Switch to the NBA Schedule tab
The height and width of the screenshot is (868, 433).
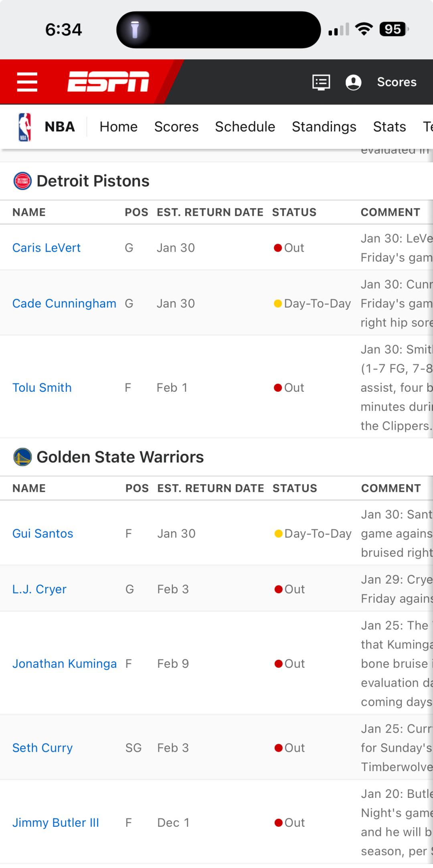[x=245, y=127]
